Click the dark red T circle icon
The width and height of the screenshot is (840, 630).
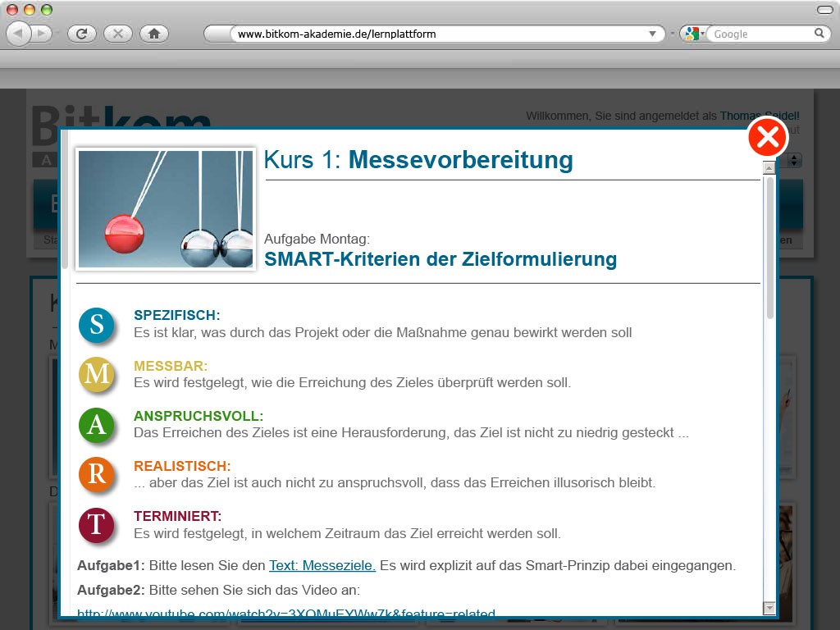[x=96, y=525]
